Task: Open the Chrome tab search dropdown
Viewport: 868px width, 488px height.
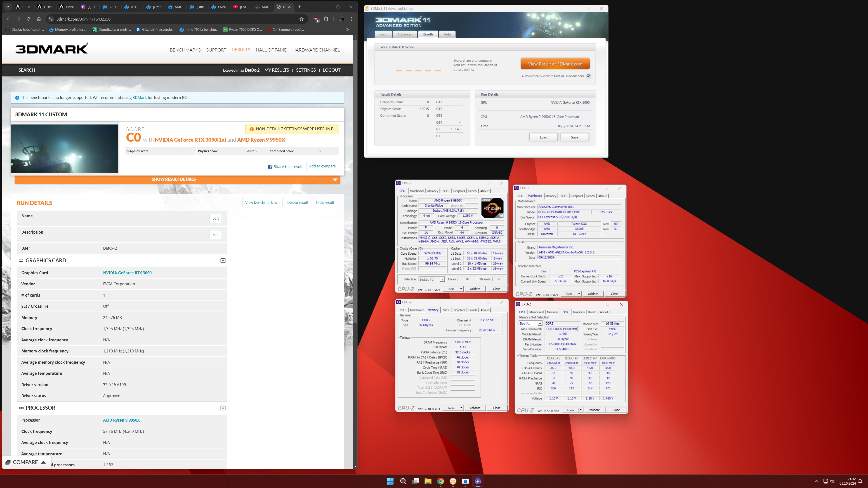Action: (x=7, y=7)
